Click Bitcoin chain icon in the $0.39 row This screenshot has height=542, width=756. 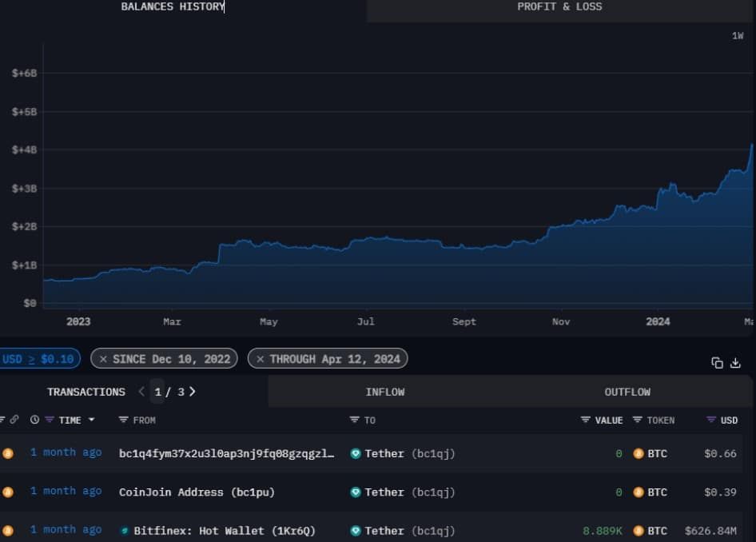point(8,492)
